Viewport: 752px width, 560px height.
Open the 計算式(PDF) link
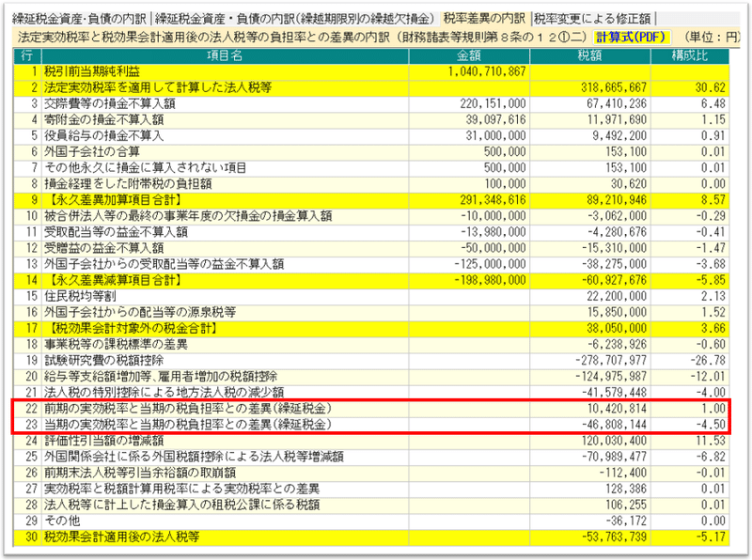(631, 37)
